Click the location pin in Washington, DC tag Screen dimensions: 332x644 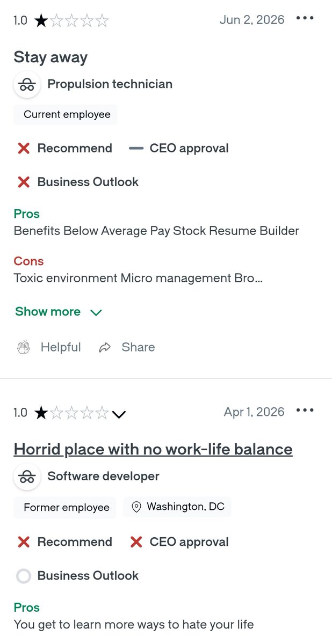(x=136, y=507)
